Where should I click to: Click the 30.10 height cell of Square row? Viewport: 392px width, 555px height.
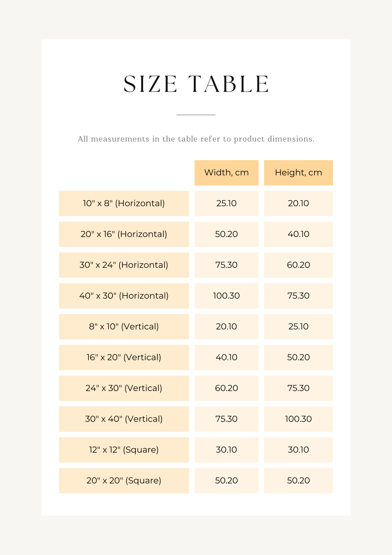click(x=298, y=450)
